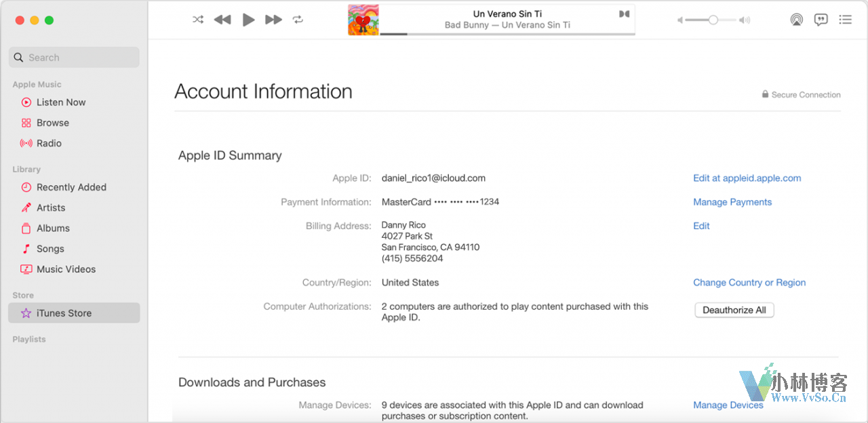
Task: Open Manage Devices link
Action: 728,405
